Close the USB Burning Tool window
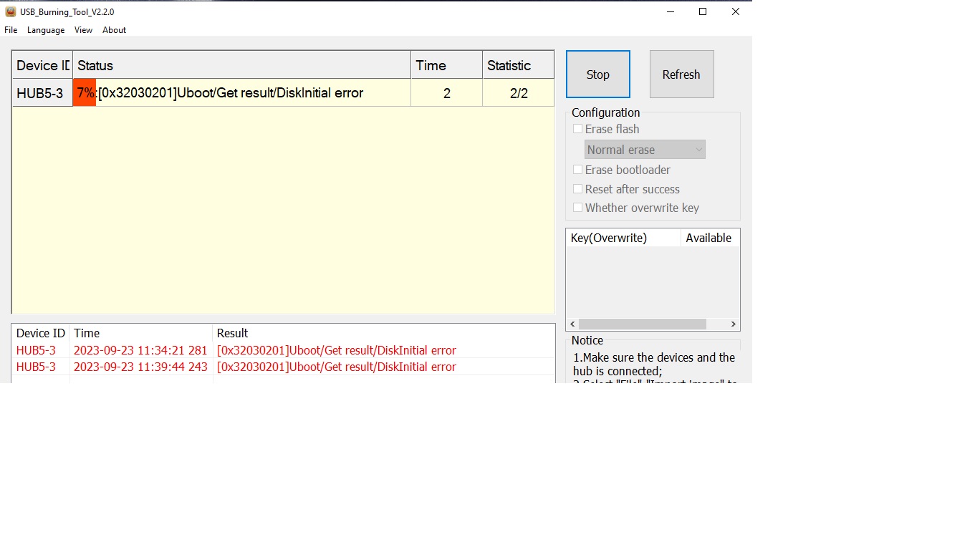The image size is (980, 550). (736, 11)
